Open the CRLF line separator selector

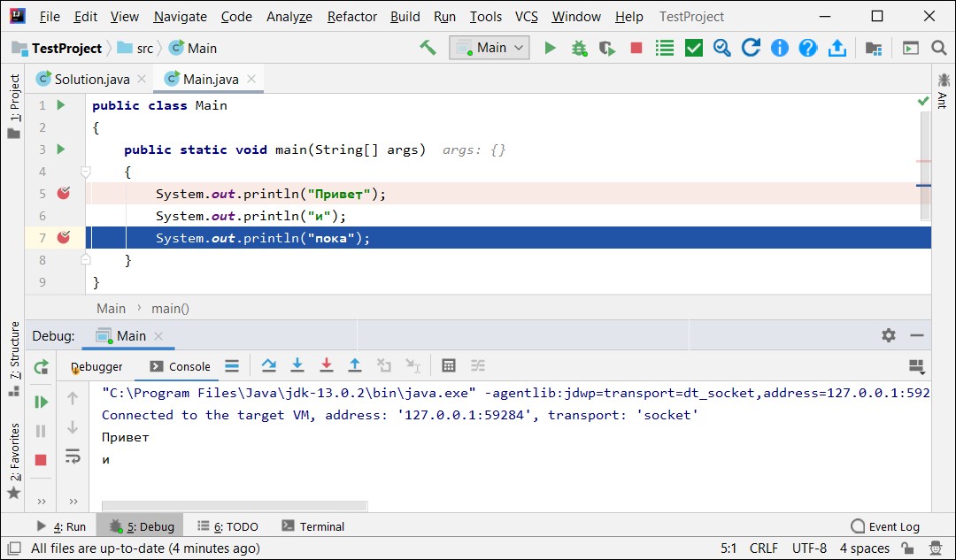point(763,548)
